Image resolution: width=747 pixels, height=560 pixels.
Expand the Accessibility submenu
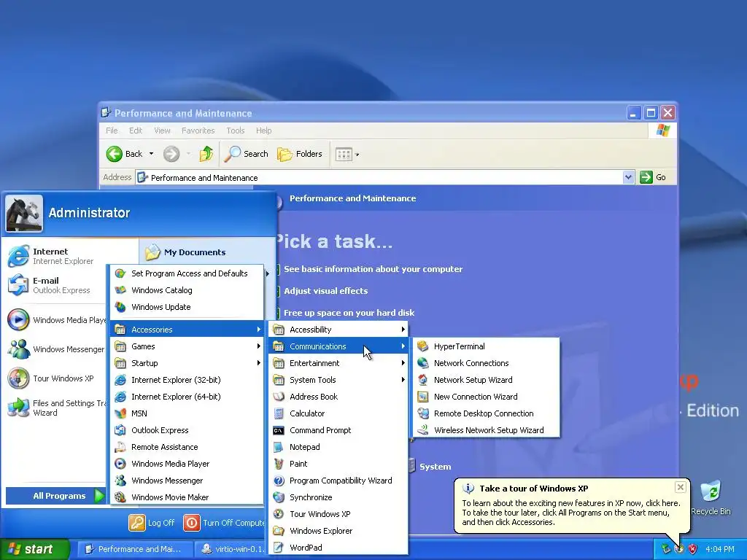pyautogui.click(x=338, y=330)
